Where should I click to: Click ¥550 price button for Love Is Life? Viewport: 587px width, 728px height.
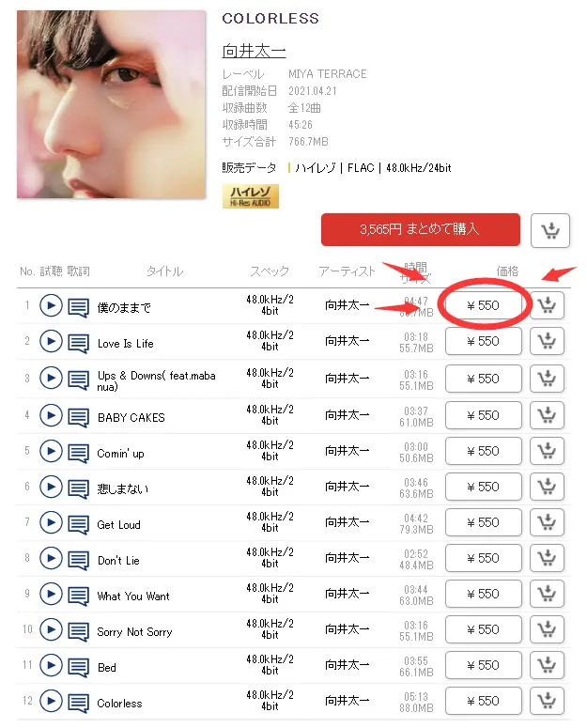(x=483, y=341)
